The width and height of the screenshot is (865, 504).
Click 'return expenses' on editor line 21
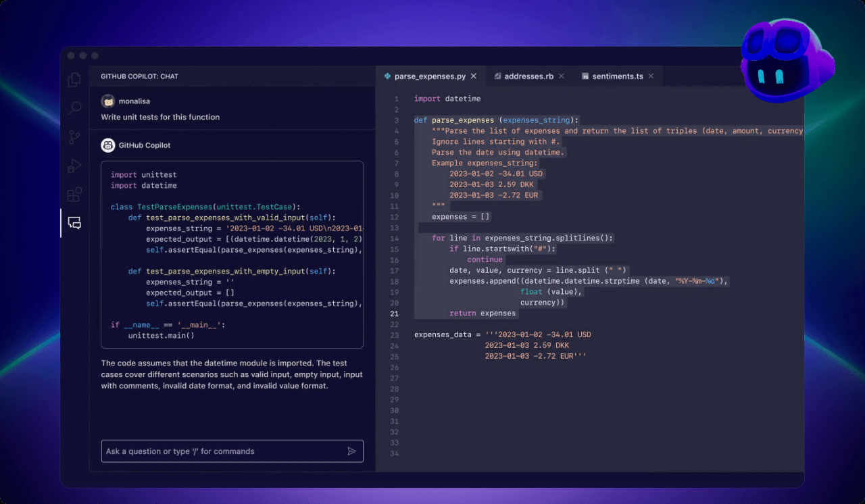pyautogui.click(x=483, y=313)
